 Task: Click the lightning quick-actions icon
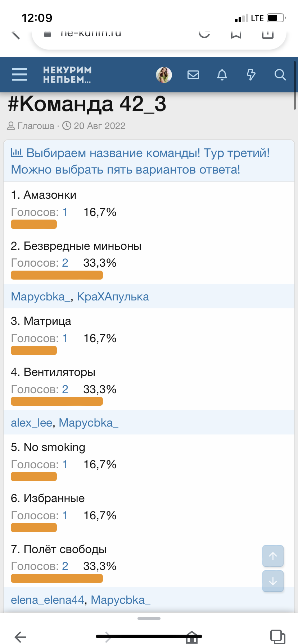(251, 75)
